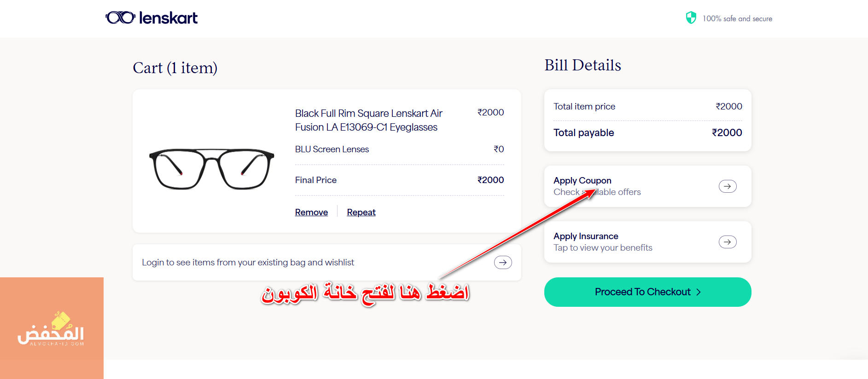
Task: Click the arrow icon in Apply Coupon card
Action: (728, 186)
